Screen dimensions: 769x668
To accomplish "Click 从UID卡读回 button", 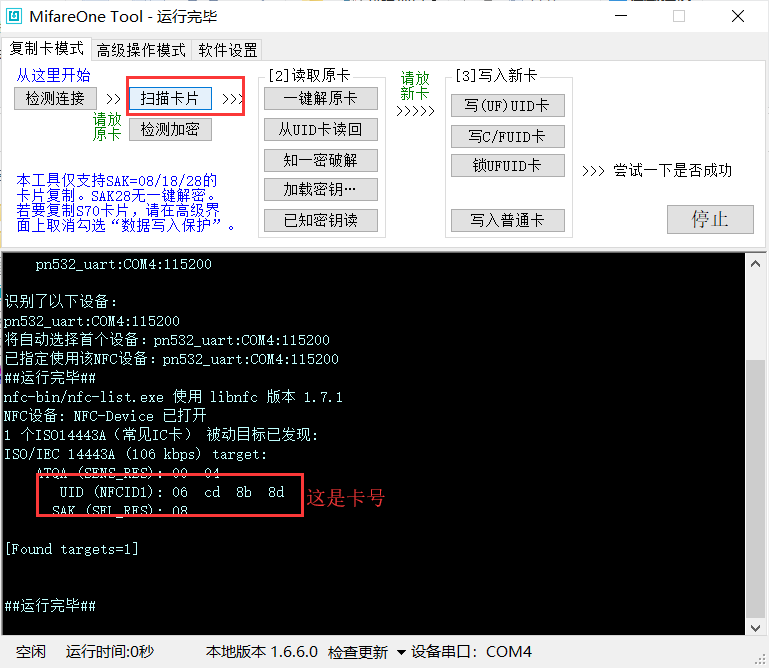I will (321, 129).
